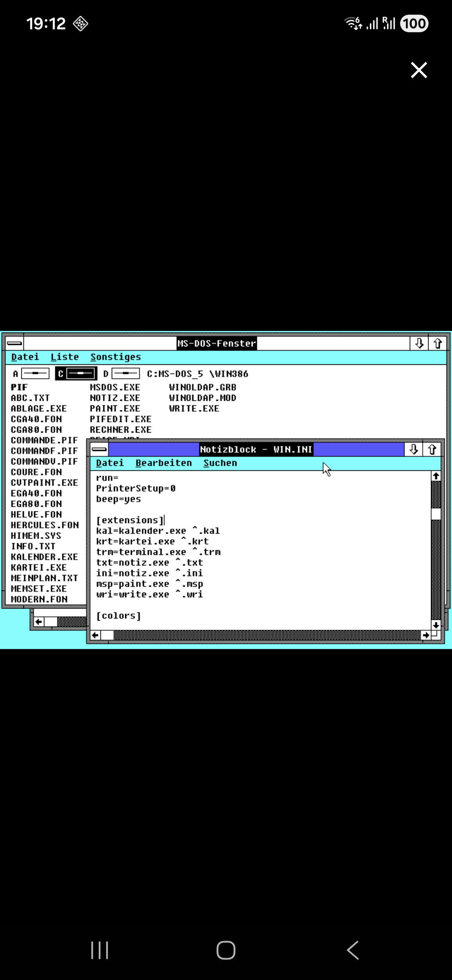Image resolution: width=452 pixels, height=980 pixels.
Task: Select file MEMSET.EXE
Action: tap(39, 589)
